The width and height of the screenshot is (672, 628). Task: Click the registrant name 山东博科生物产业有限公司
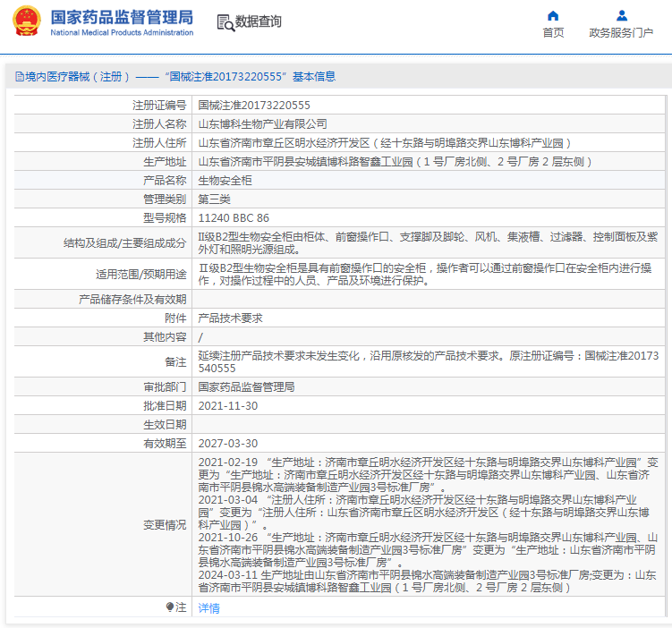(x=262, y=124)
